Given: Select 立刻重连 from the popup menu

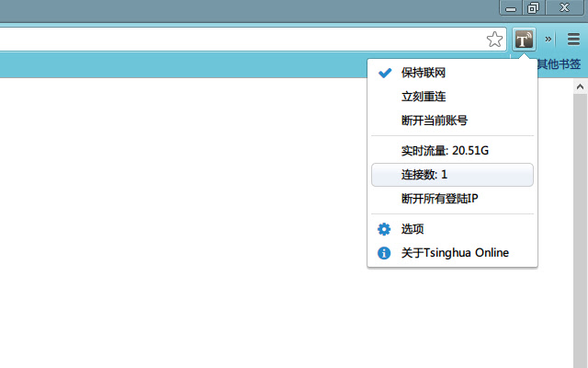Looking at the screenshot, I should click(452, 97).
